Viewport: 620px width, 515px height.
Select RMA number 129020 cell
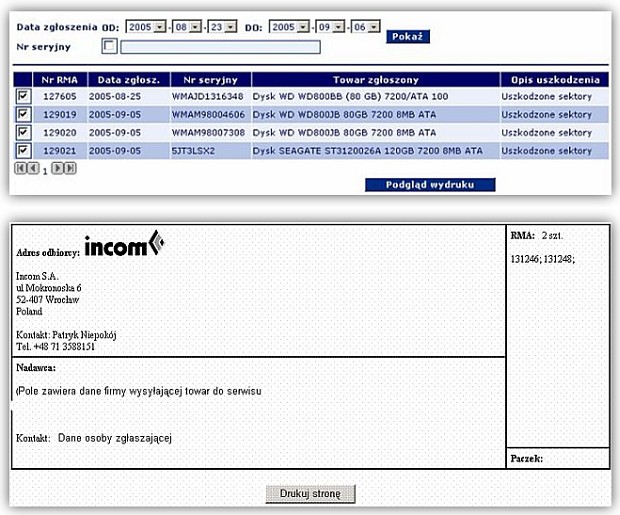tap(60, 133)
